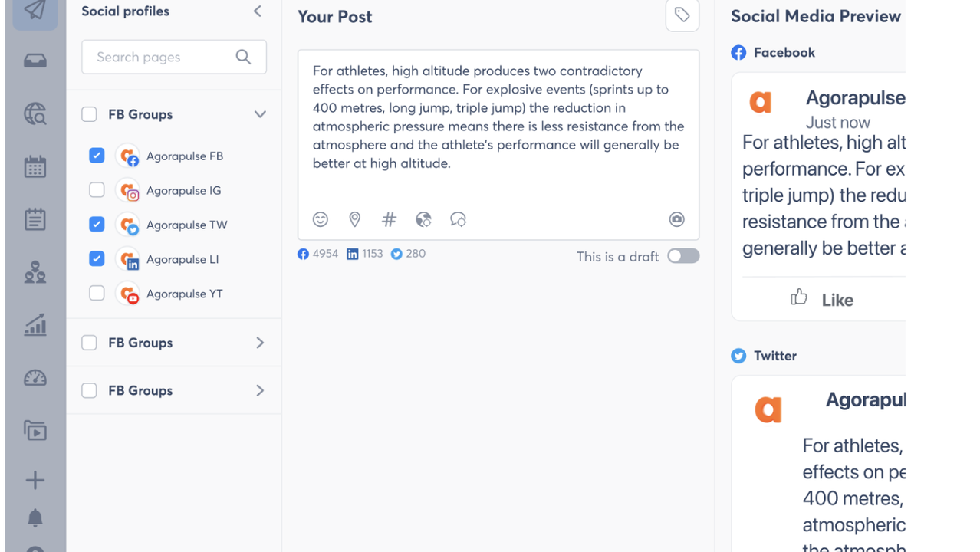Screen dimensions: 980x552
Task: Add a location with the pin icon
Action: coord(354,219)
